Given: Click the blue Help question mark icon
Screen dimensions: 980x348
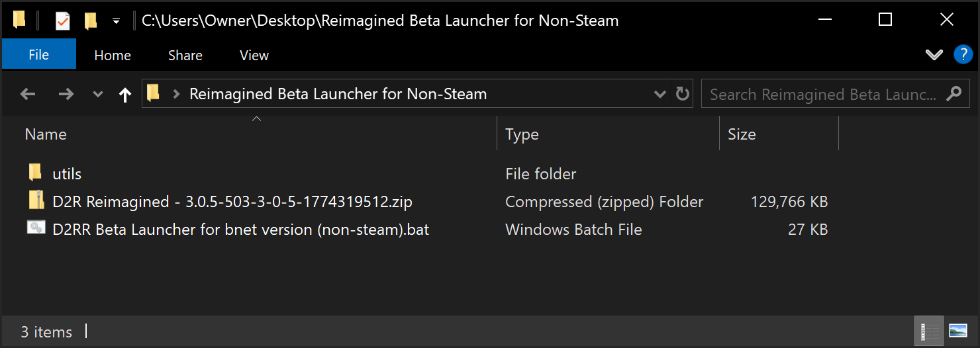Looking at the screenshot, I should click(962, 55).
